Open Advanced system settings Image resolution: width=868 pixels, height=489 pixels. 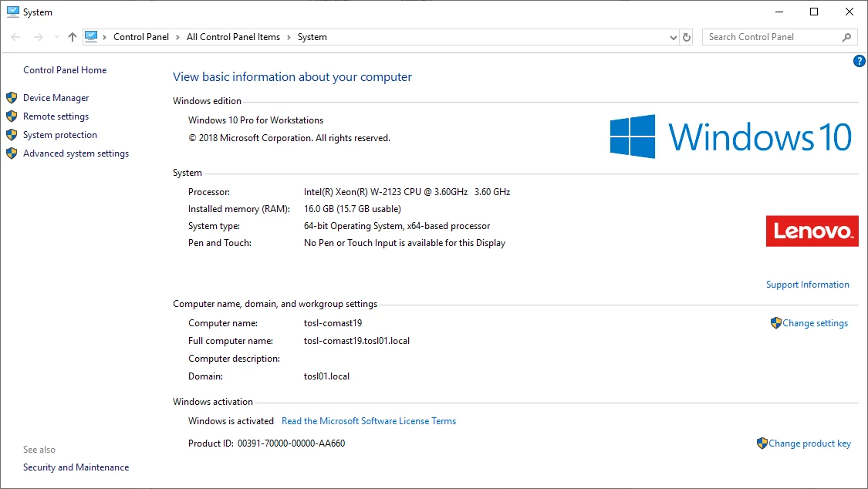(76, 153)
